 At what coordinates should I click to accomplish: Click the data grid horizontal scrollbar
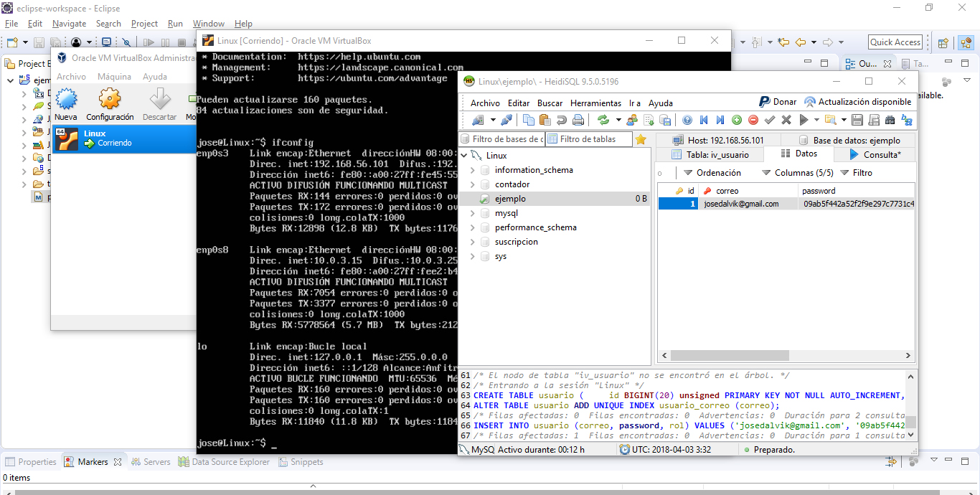tap(786, 356)
